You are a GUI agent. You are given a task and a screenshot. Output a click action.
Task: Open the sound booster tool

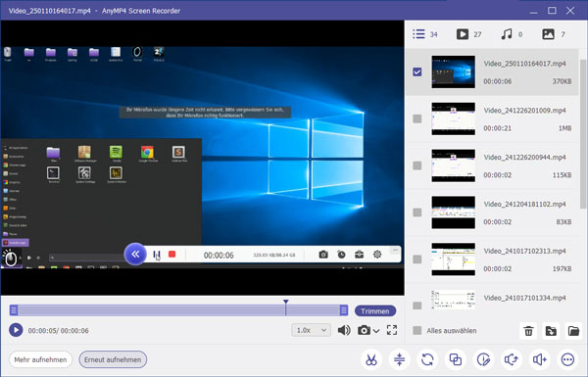540,359
